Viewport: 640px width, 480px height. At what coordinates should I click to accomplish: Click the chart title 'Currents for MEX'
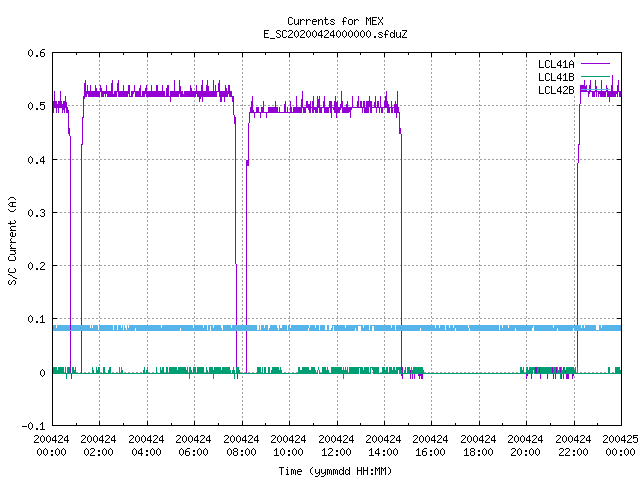335,21
